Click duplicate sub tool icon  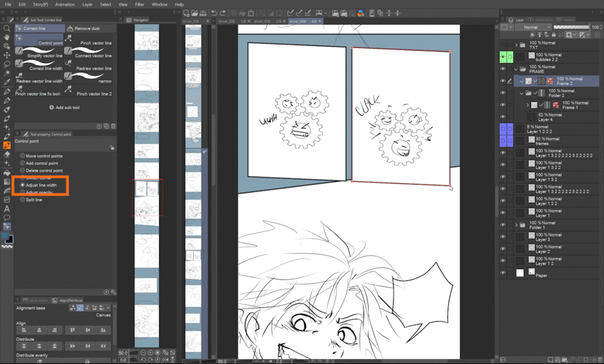pyautogui.click(x=106, y=126)
